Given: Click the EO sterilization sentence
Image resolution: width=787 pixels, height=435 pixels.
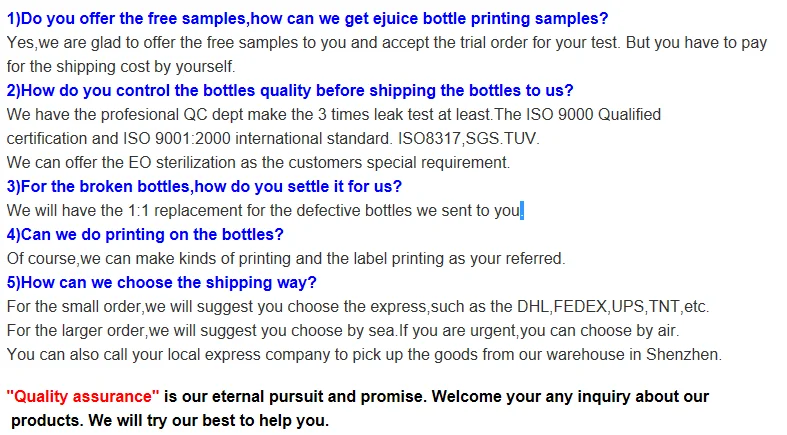Looking at the screenshot, I should point(258,162).
